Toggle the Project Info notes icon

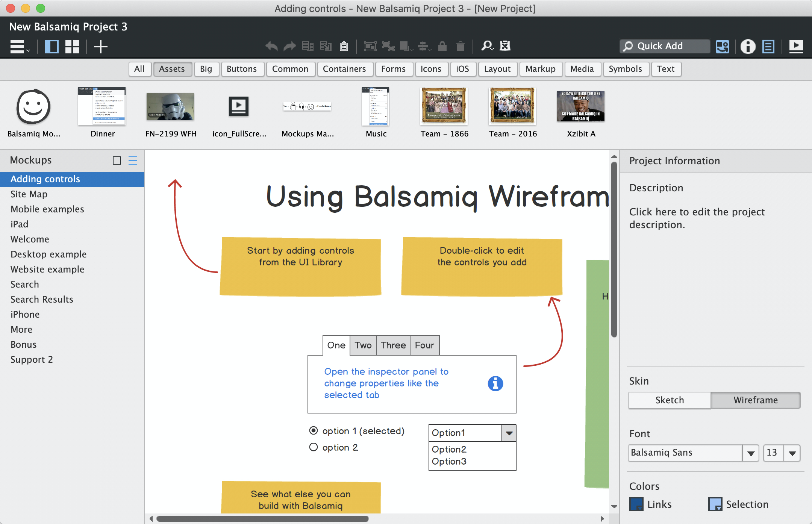click(x=768, y=46)
